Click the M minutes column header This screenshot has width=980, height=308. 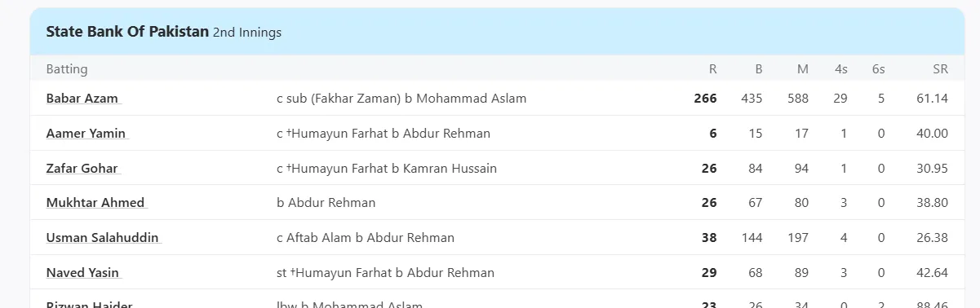point(803,69)
